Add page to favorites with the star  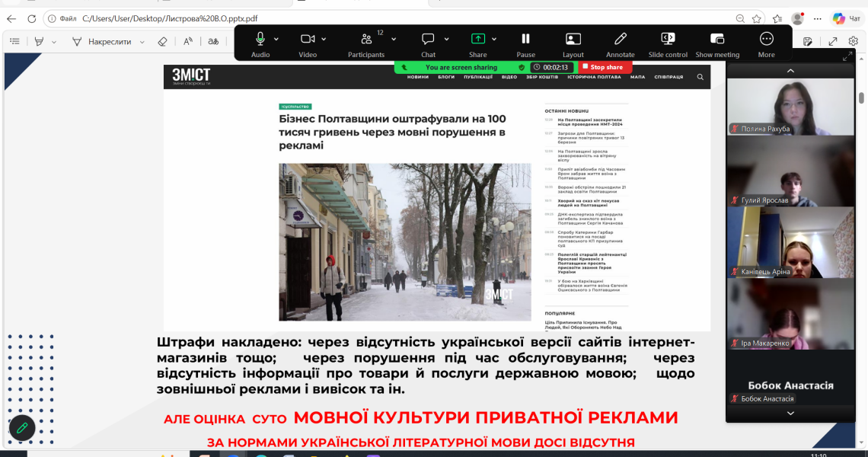pyautogui.click(x=756, y=18)
